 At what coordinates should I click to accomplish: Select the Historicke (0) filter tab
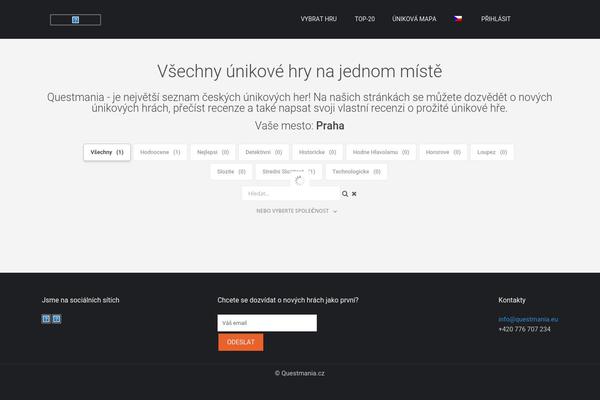point(317,152)
